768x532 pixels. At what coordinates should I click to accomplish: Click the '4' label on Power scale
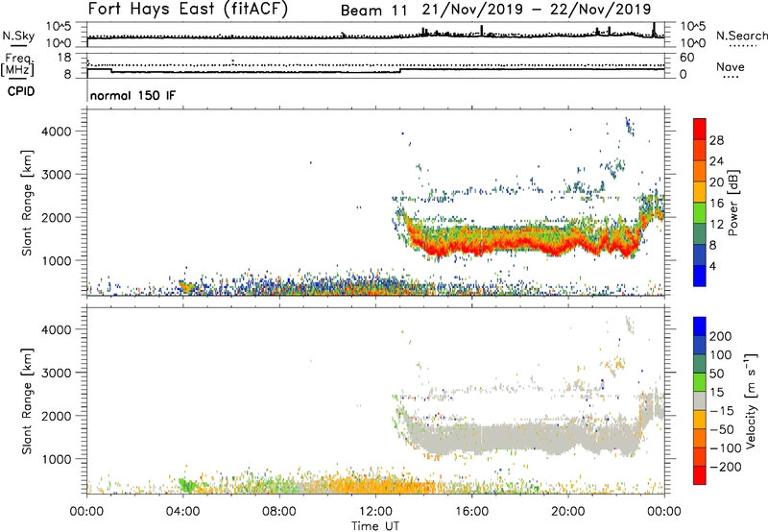pos(712,266)
